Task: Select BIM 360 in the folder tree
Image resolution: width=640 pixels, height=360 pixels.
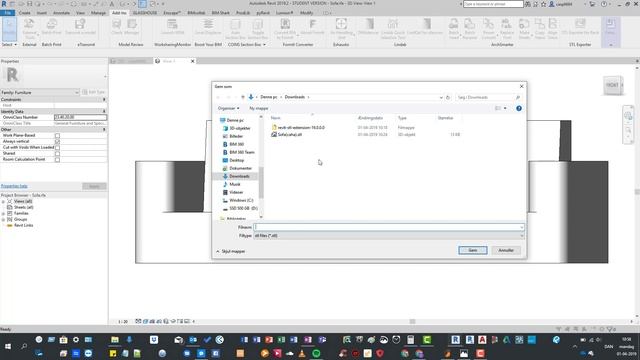Action: 236,144
